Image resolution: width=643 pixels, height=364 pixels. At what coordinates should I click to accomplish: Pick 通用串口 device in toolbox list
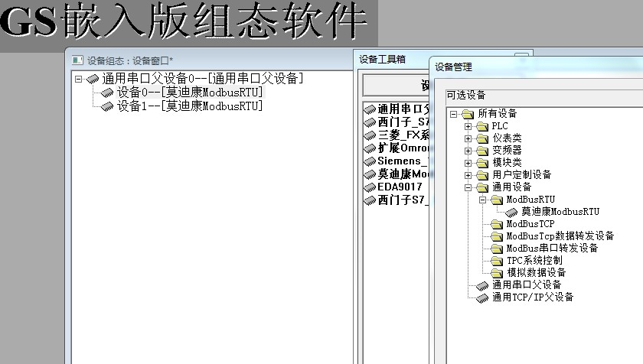(x=403, y=109)
